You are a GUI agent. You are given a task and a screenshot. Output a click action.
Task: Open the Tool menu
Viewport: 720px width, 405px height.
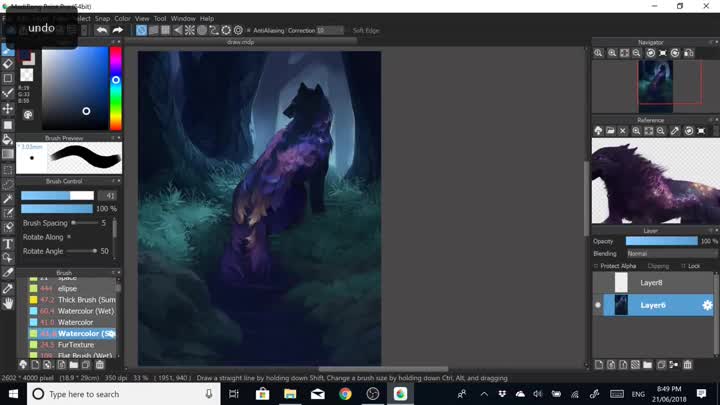[160, 18]
